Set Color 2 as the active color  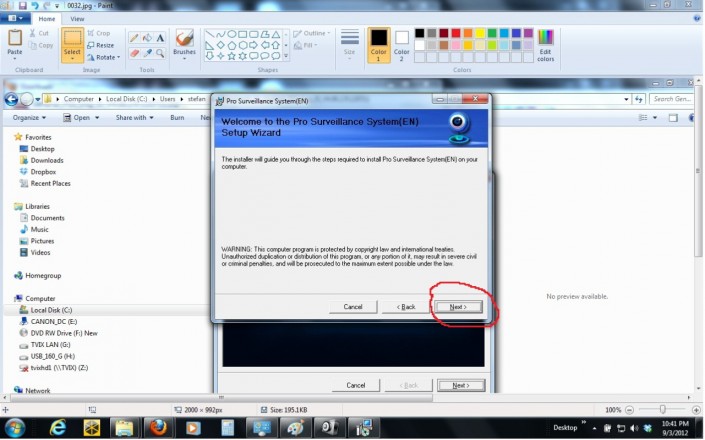(x=401, y=44)
